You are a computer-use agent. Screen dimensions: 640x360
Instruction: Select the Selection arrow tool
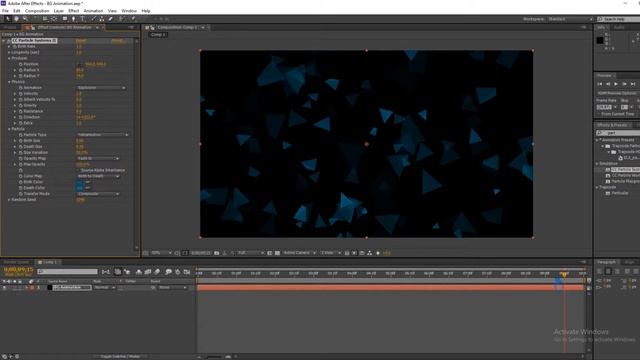pyautogui.click(x=7, y=19)
